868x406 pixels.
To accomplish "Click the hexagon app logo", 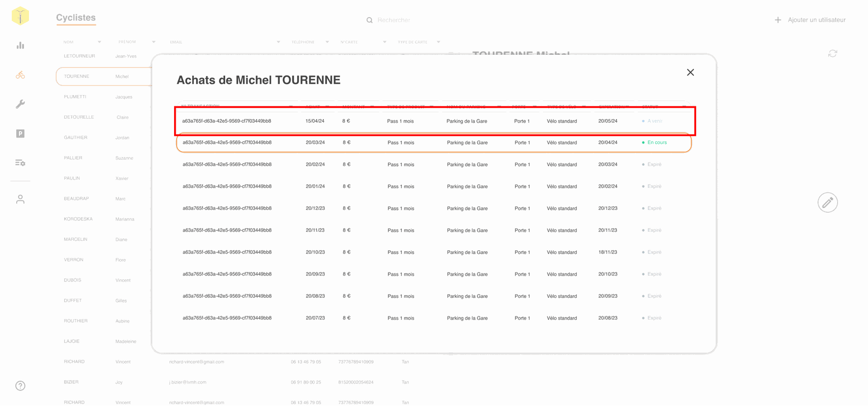I will [x=20, y=16].
